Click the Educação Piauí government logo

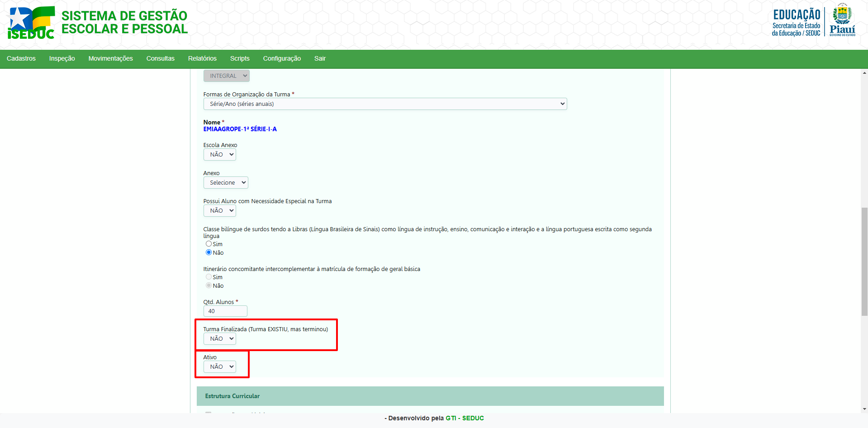813,22
